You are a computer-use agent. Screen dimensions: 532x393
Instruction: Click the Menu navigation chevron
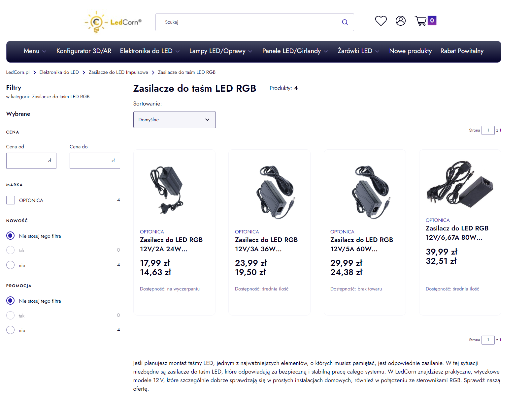click(45, 51)
